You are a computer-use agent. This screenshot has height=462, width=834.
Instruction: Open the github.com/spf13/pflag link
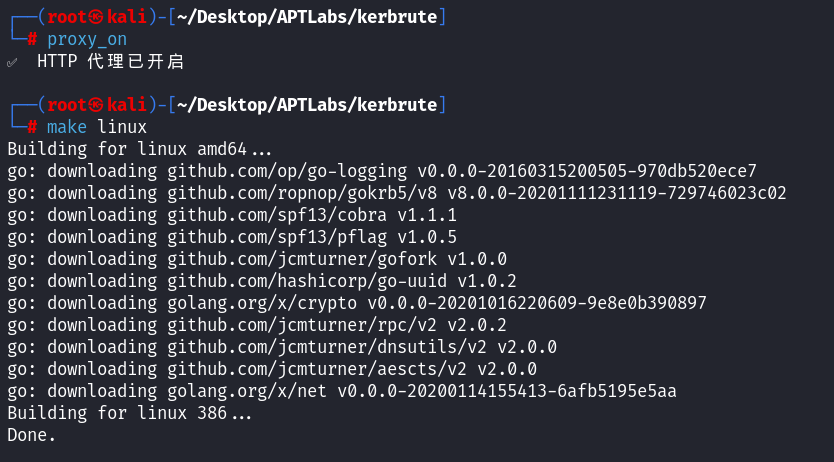click(x=272, y=237)
